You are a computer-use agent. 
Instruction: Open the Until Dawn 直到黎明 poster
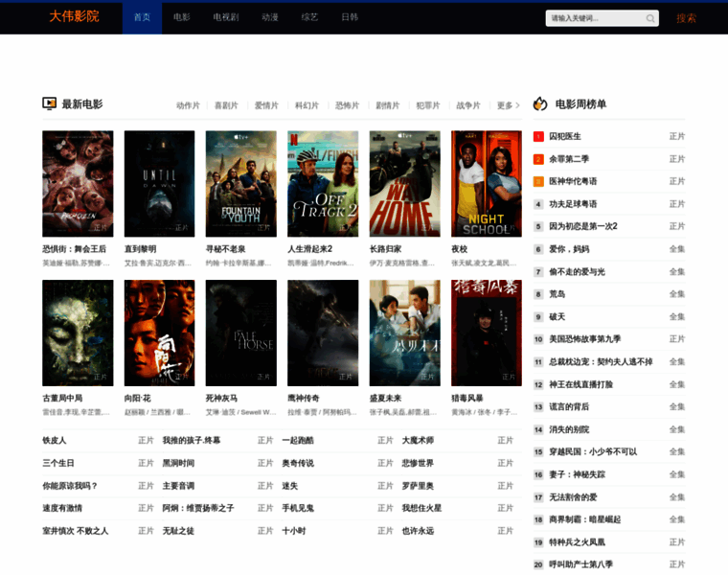coord(159,184)
